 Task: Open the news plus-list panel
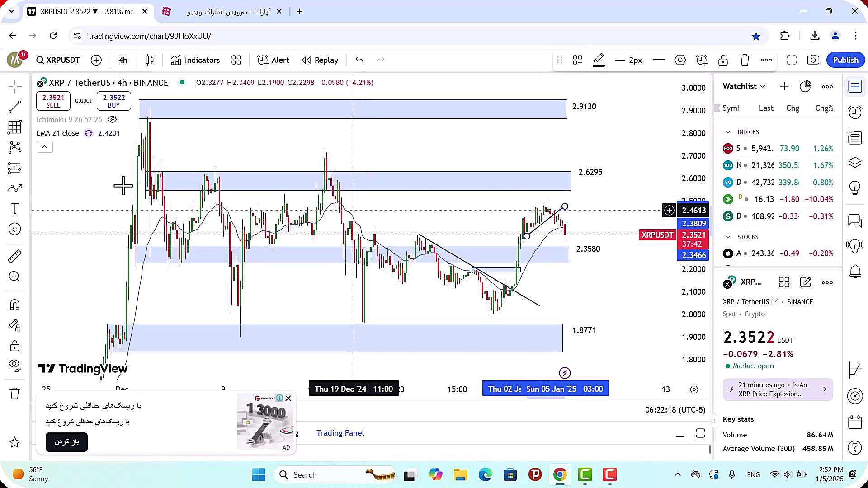[x=855, y=137]
